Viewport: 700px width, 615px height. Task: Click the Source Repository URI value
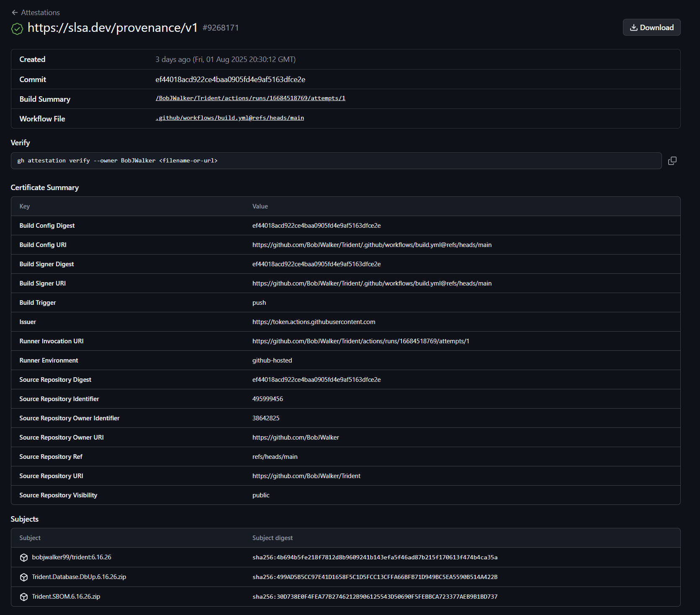coord(306,476)
